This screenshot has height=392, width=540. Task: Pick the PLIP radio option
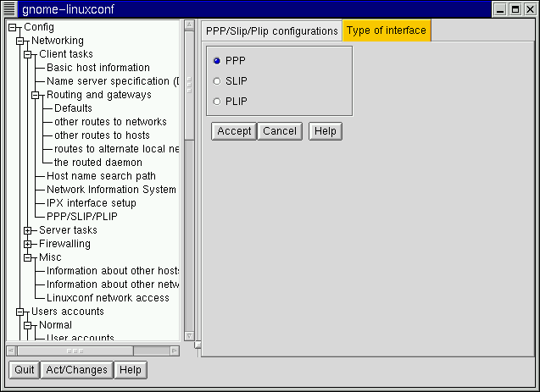217,102
